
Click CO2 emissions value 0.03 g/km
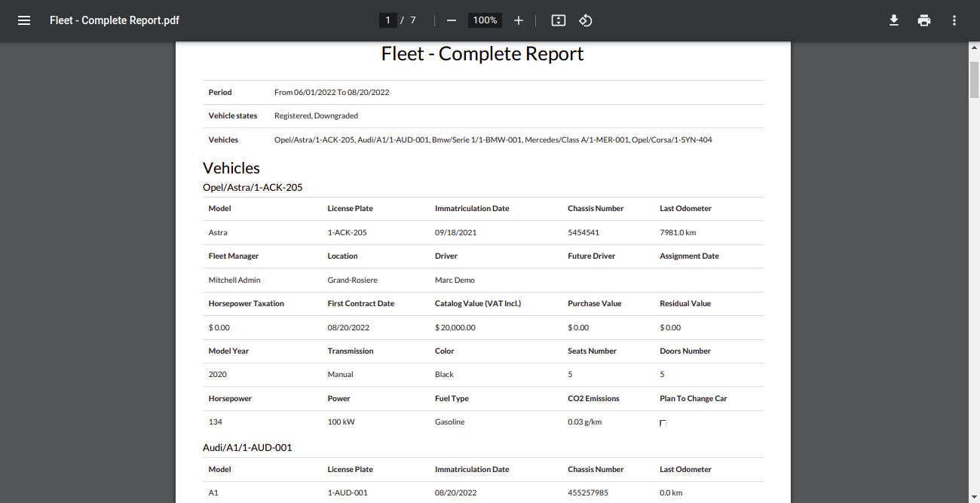(585, 422)
